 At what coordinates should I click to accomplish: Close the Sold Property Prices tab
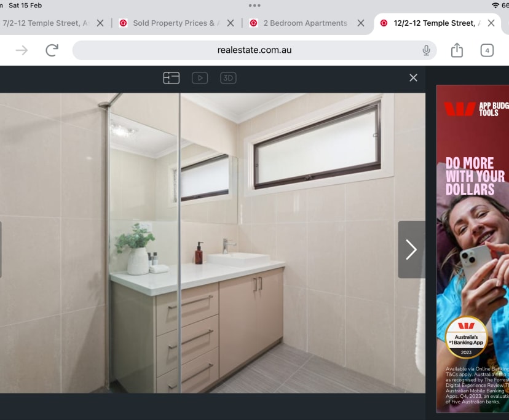pos(231,23)
